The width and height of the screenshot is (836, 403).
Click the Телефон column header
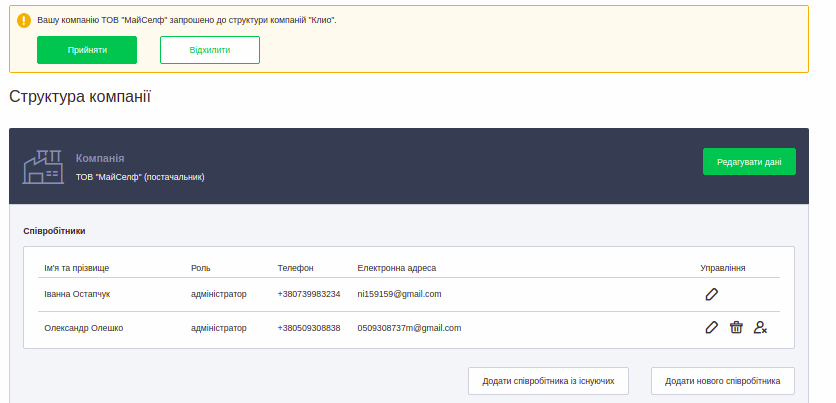(296, 268)
